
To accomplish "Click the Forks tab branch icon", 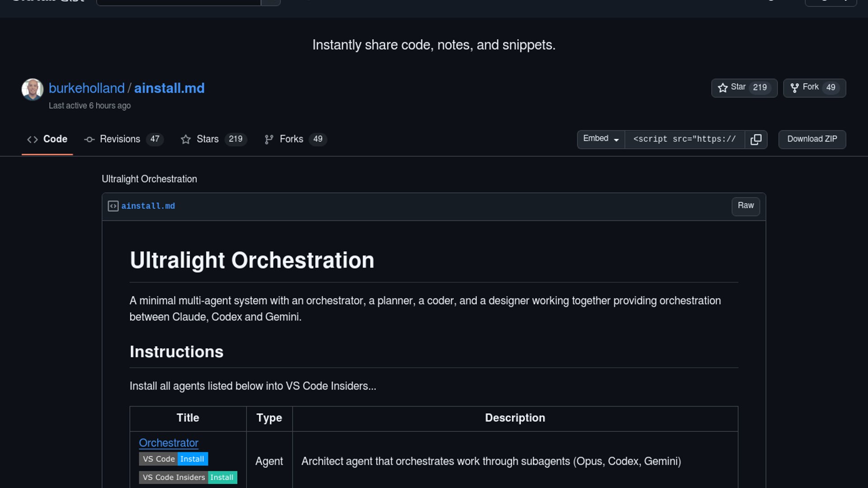I will click(x=269, y=140).
